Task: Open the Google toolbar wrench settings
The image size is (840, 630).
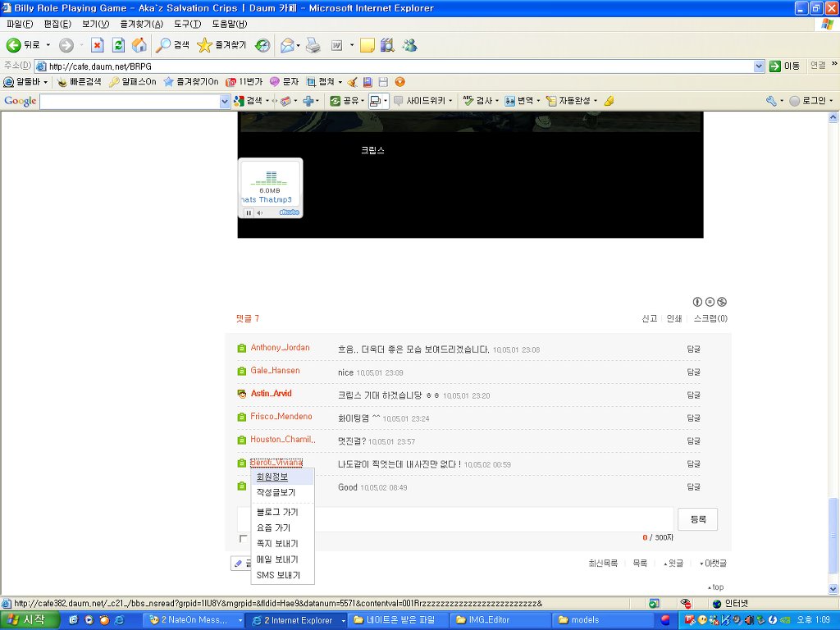Action: click(771, 101)
